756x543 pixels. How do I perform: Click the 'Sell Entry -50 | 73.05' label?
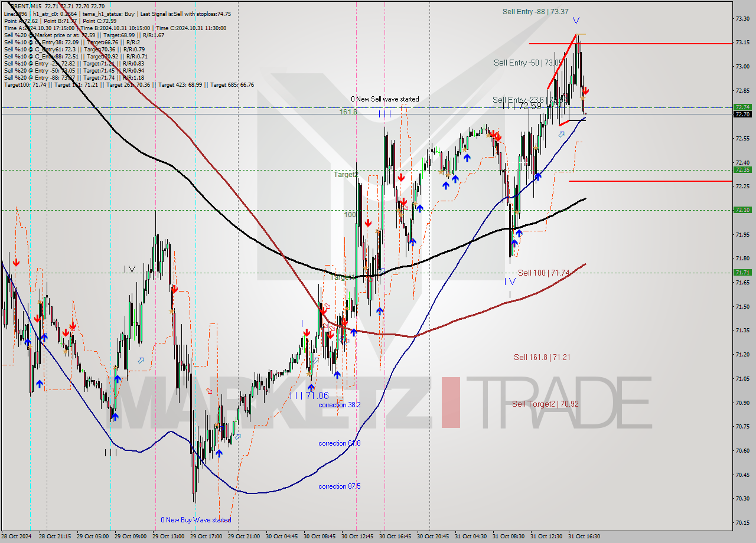coord(528,63)
